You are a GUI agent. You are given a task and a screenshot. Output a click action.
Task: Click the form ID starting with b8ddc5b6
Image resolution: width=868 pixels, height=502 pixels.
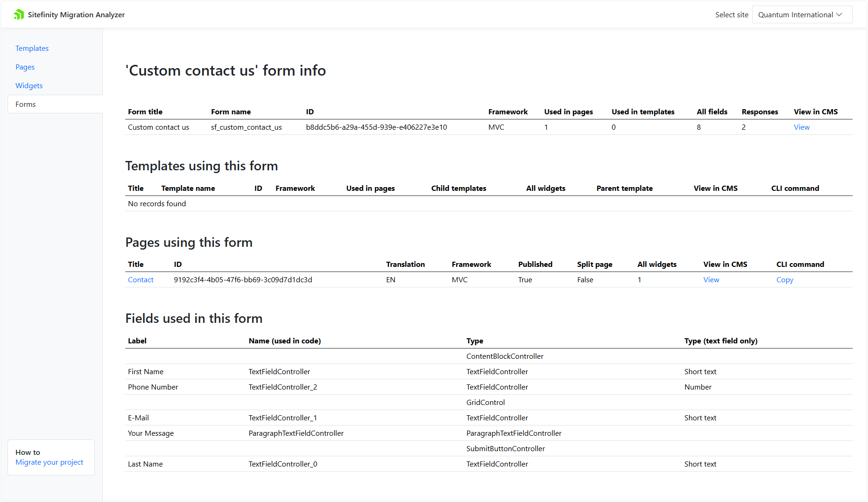[376, 127]
